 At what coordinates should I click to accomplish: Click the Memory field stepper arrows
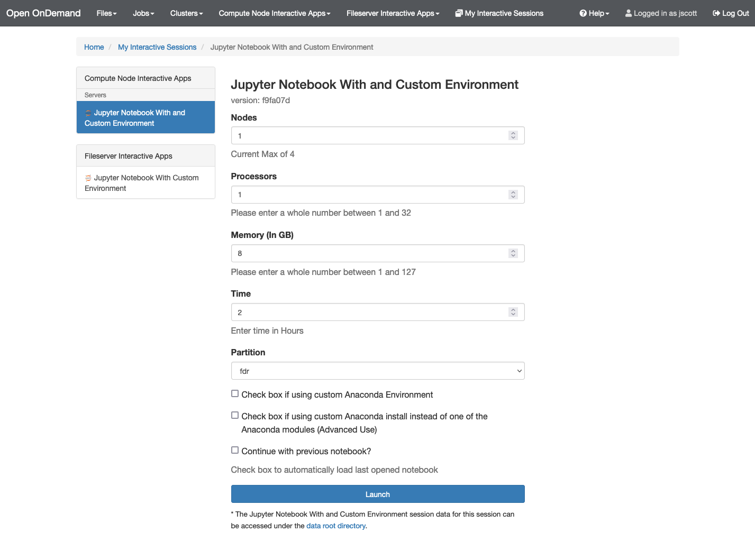(x=513, y=253)
